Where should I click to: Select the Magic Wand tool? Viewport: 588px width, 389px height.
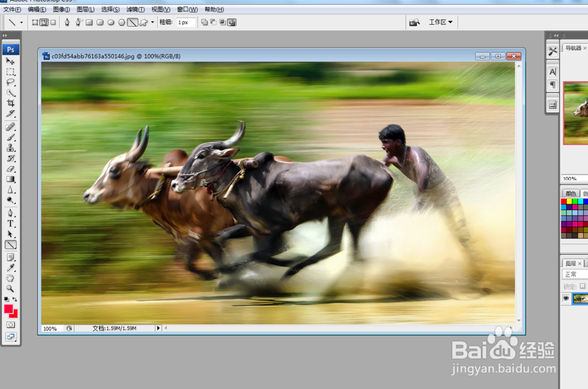11,93
